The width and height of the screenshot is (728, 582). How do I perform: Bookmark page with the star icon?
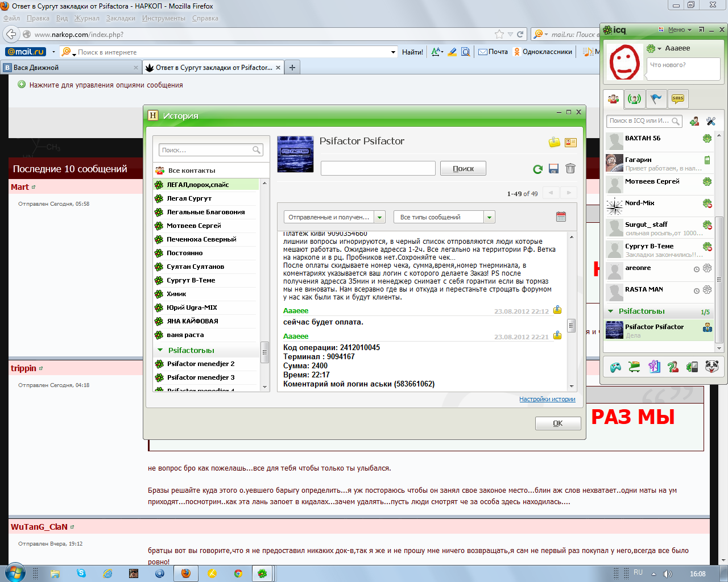click(499, 34)
